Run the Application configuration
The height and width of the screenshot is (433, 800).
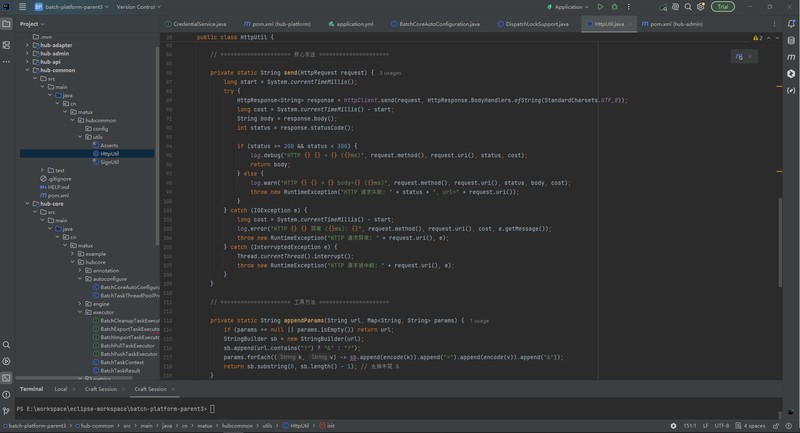pyautogui.click(x=601, y=7)
